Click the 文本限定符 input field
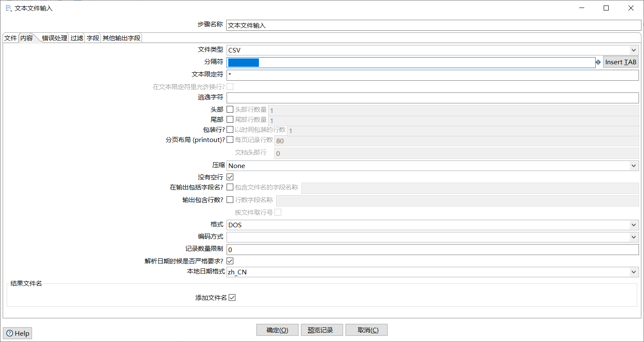 point(433,75)
